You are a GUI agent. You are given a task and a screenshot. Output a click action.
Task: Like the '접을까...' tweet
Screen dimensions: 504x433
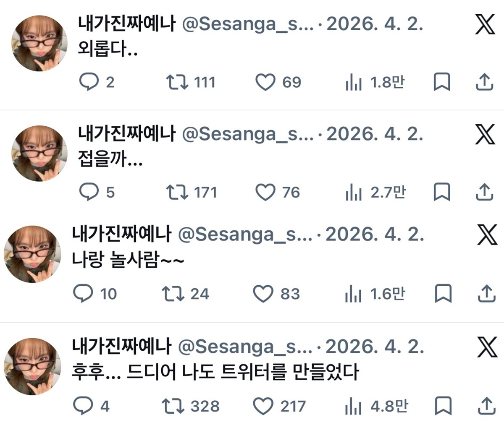coord(265,193)
